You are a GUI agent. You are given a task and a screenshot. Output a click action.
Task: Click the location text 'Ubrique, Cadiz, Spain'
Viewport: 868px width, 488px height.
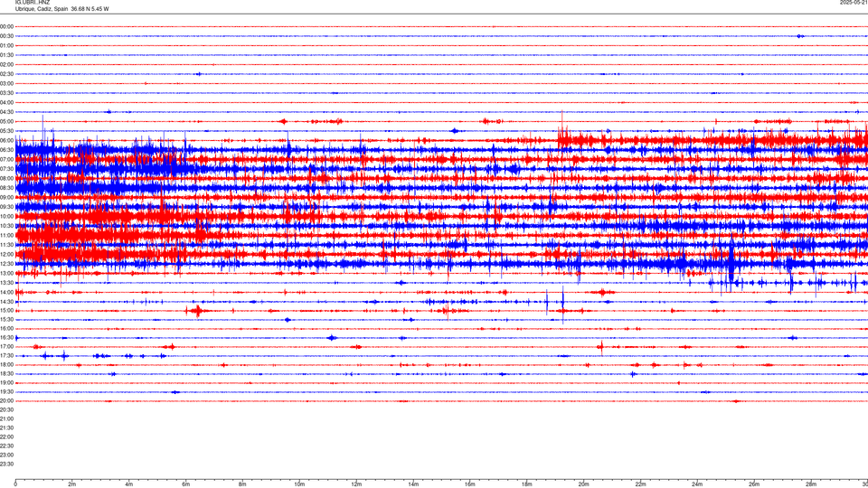tap(42, 9)
